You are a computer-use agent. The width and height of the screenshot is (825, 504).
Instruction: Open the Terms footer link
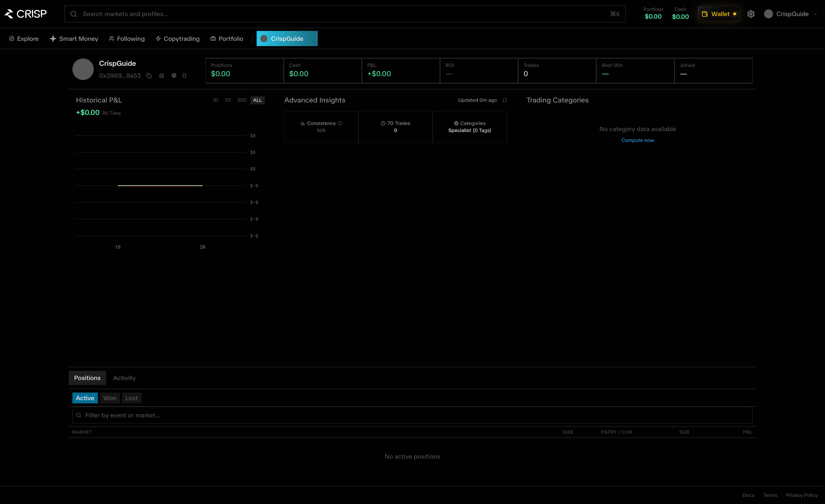coord(770,495)
